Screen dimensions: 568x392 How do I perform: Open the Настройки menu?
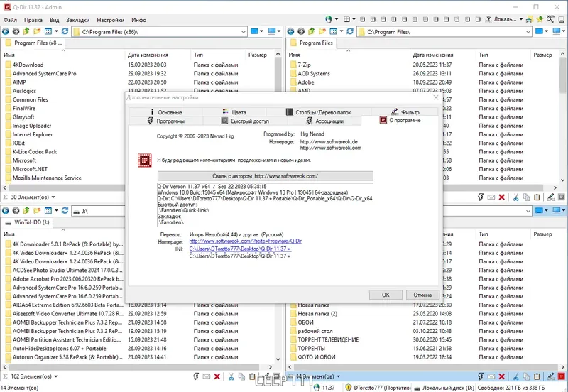111,20
